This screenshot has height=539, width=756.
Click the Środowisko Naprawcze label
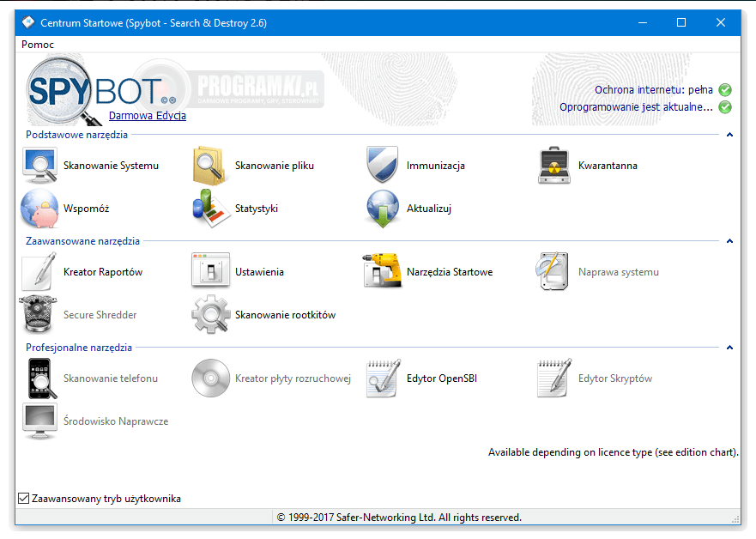[x=116, y=421]
